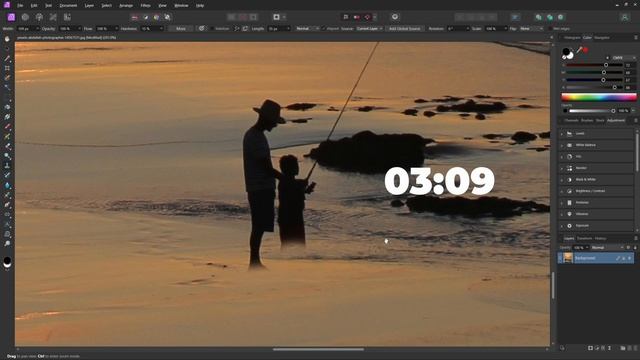Open the account profile icon
Viewport: 640px width, 360px height.
(624, 17)
